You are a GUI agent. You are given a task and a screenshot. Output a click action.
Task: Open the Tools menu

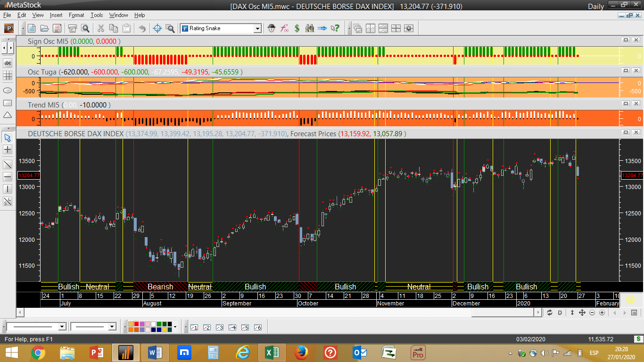[x=97, y=15]
